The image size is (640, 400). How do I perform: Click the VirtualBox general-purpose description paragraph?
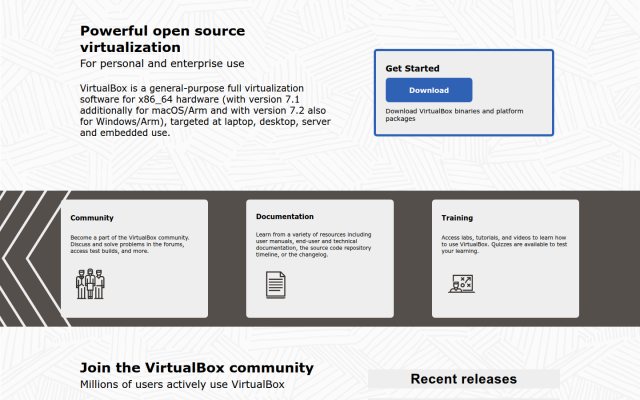tap(205, 111)
